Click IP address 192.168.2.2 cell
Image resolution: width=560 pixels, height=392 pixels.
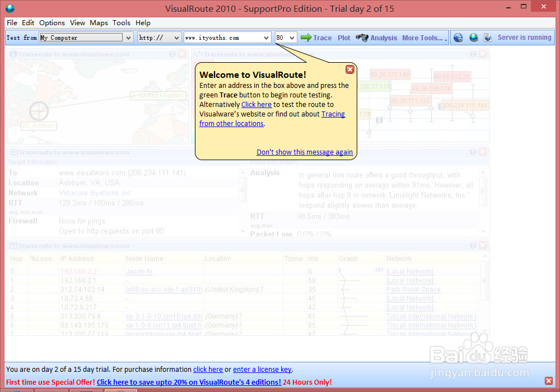(x=78, y=272)
